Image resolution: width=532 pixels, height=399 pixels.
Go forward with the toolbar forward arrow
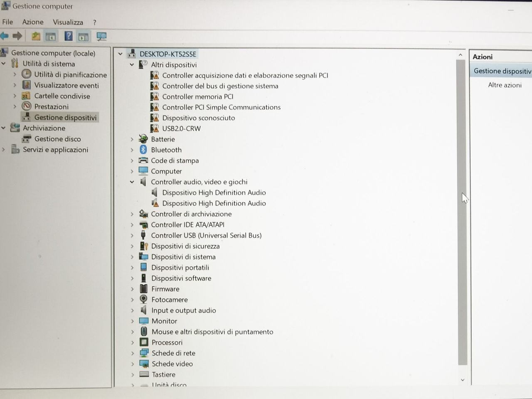click(17, 37)
